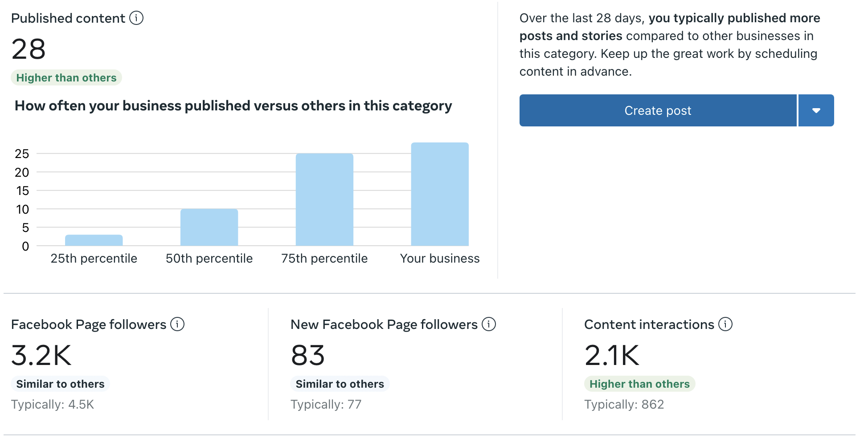This screenshot has width=868, height=446.
Task: Click the Typically: 77 text
Action: 326,405
